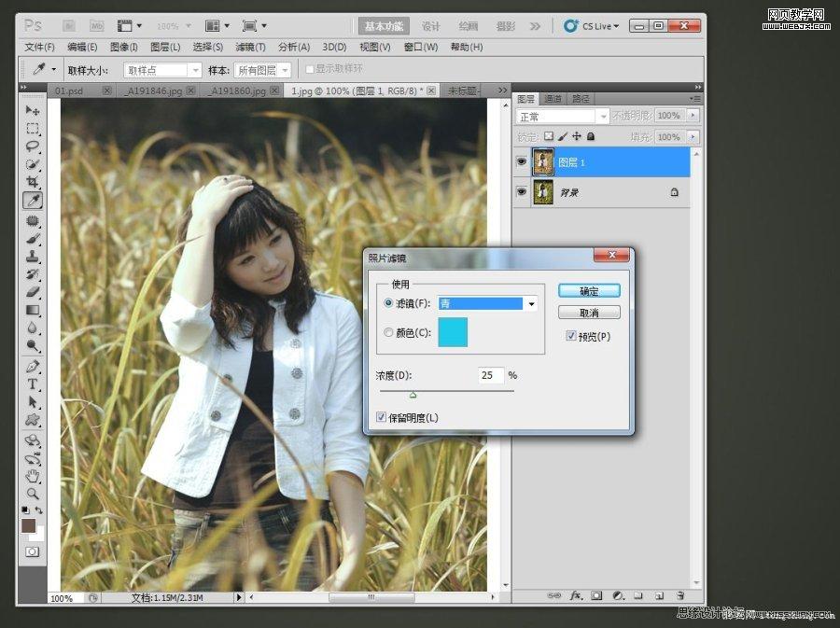
Task: Hide 背景 layer visibility eye
Action: [x=521, y=191]
